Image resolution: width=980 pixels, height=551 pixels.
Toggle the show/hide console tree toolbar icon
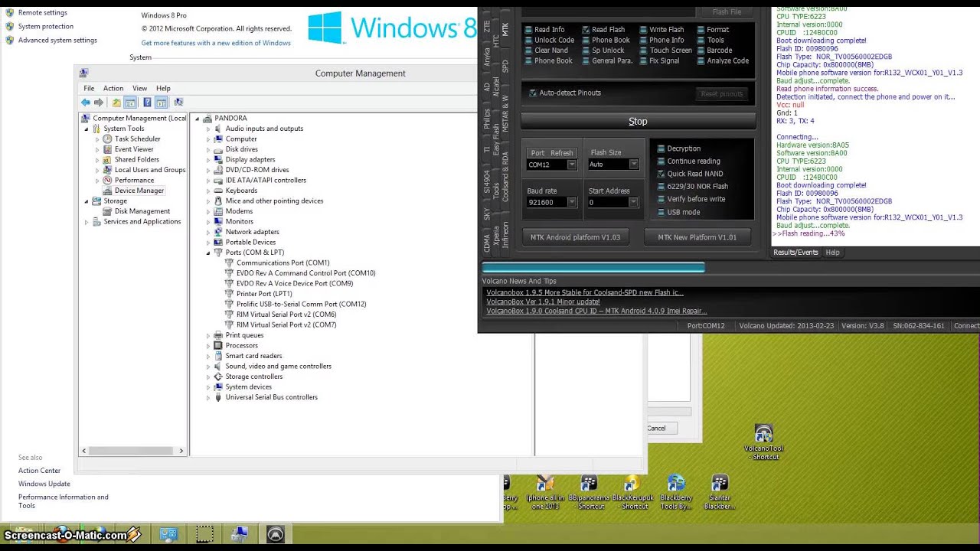pos(130,103)
